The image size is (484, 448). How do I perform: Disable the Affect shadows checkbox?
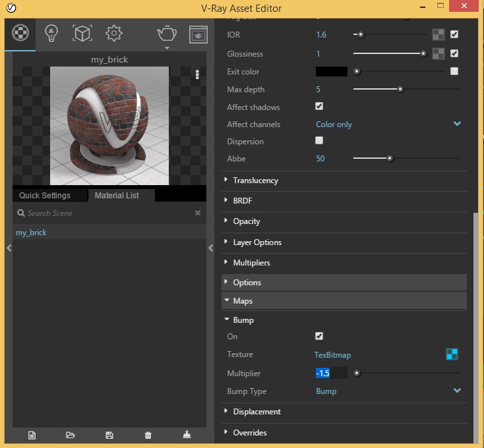(x=319, y=106)
